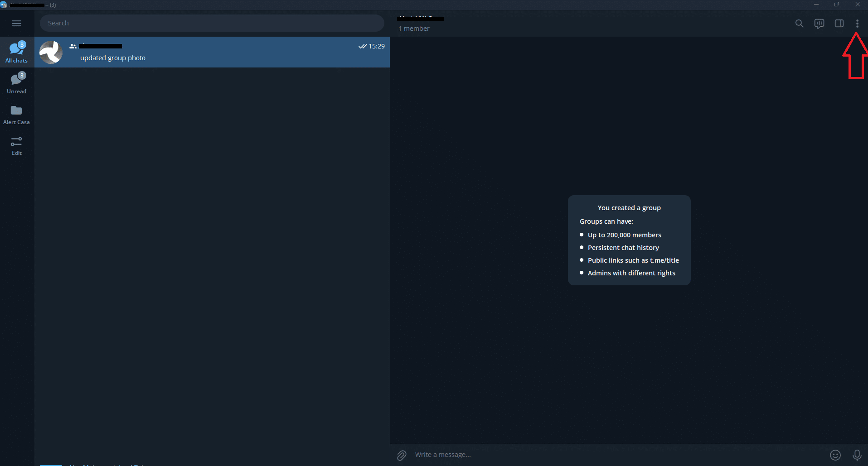This screenshot has height=466, width=868.
Task: Switch to the All chats folder
Action: pos(17,52)
